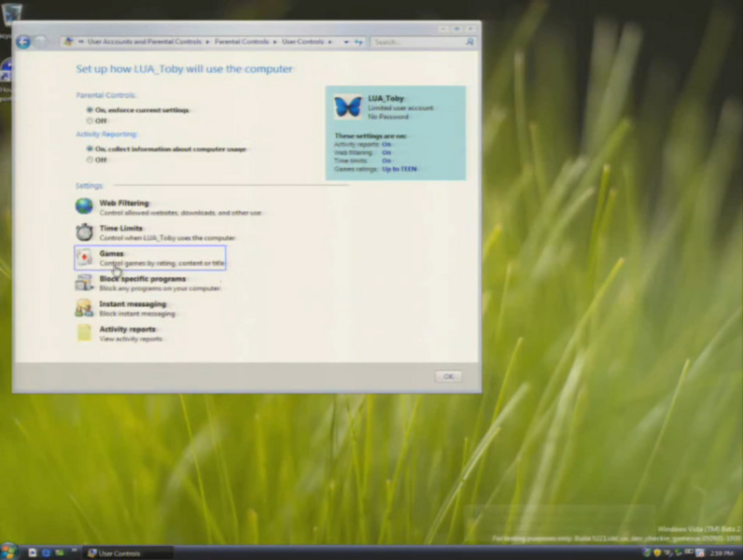Image resolution: width=743 pixels, height=560 pixels.
Task: Launch Internet Explorer from quick launch
Action: 46,553
